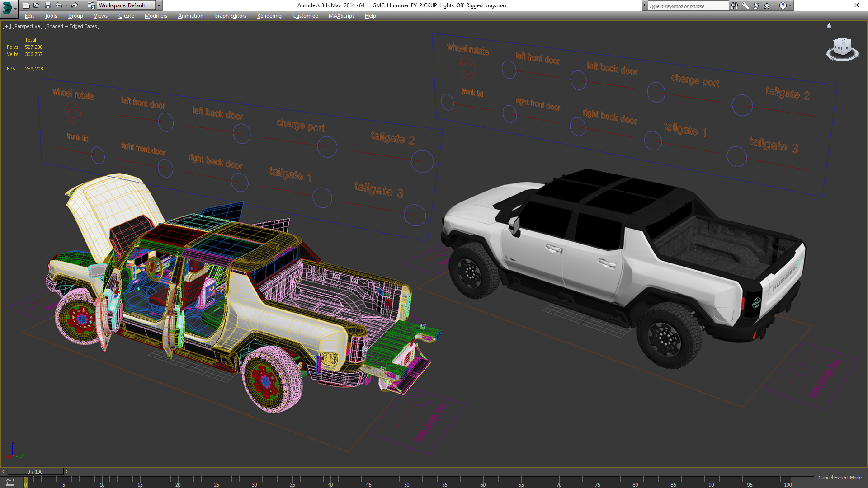
Task: Create a new scene with New icon
Action: [26, 5]
